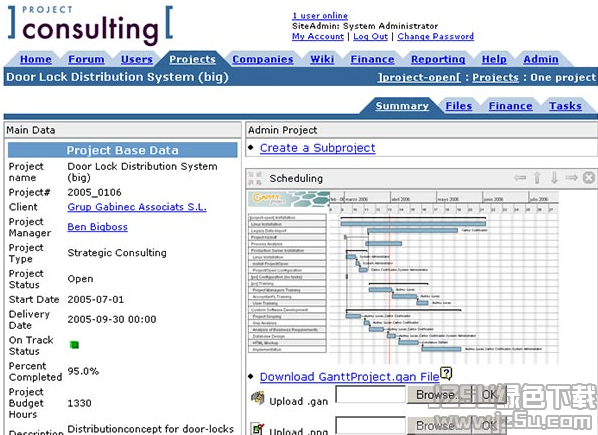Screen dimensions: 598x435
Task: Click Download GanttProject.gan File link
Action: pos(349,377)
